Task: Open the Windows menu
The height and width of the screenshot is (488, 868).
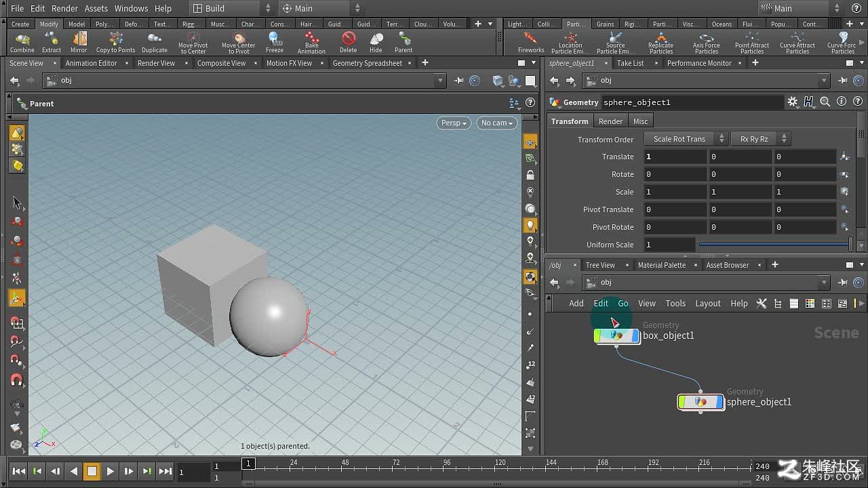Action: [x=131, y=8]
